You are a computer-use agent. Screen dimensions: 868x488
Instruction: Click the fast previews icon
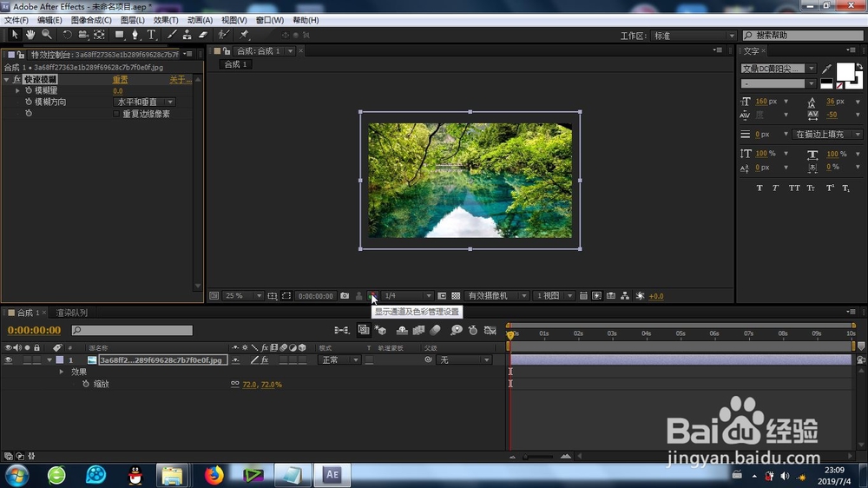597,296
